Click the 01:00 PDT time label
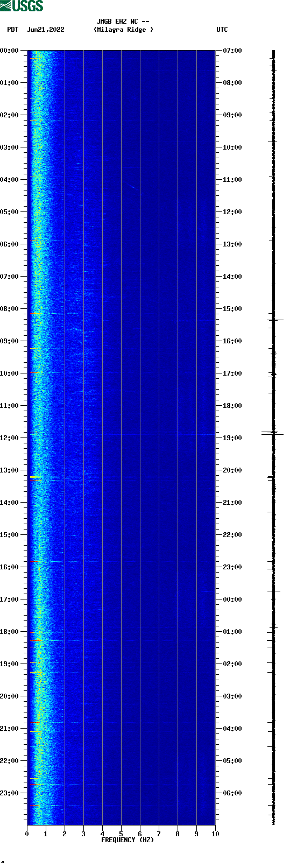 pyautogui.click(x=9, y=83)
